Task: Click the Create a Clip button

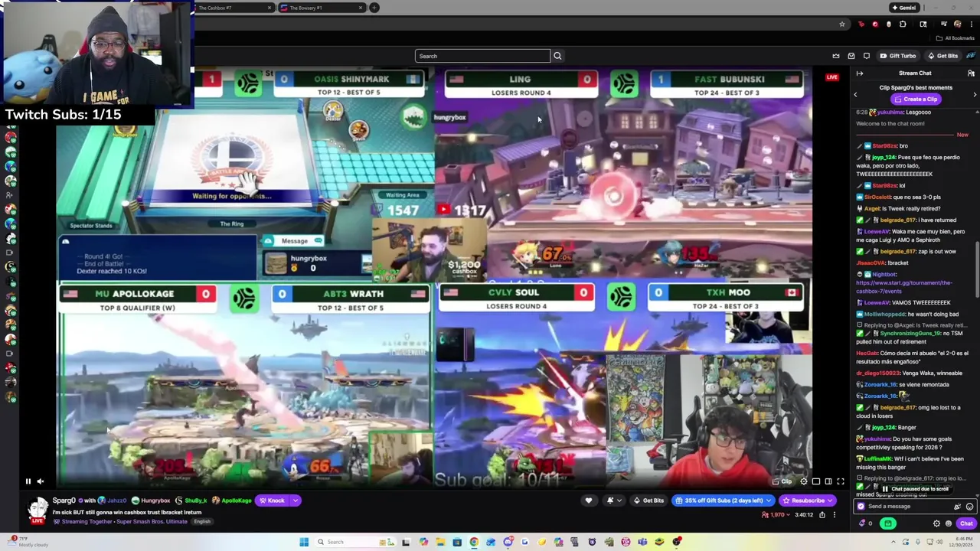Action: pos(916,99)
